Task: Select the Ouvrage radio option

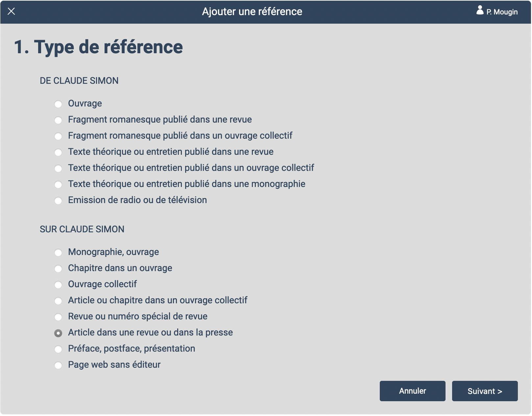Action: tap(58, 104)
